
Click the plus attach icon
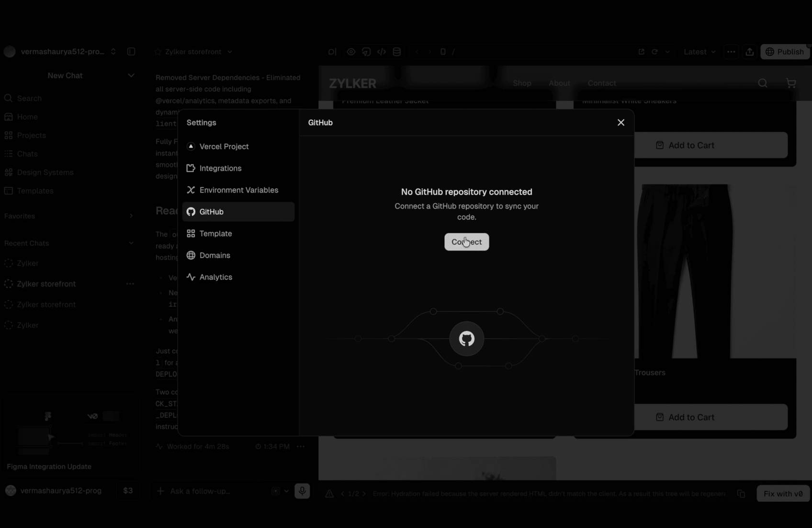[160, 491]
